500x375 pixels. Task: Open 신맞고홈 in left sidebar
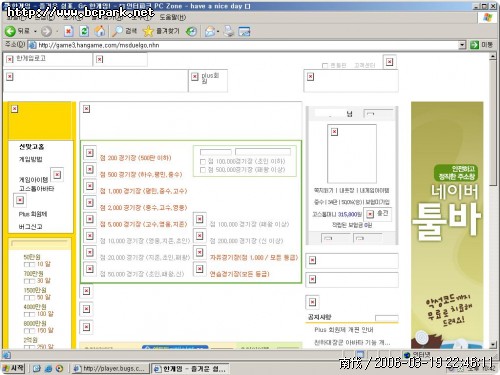click(x=31, y=147)
